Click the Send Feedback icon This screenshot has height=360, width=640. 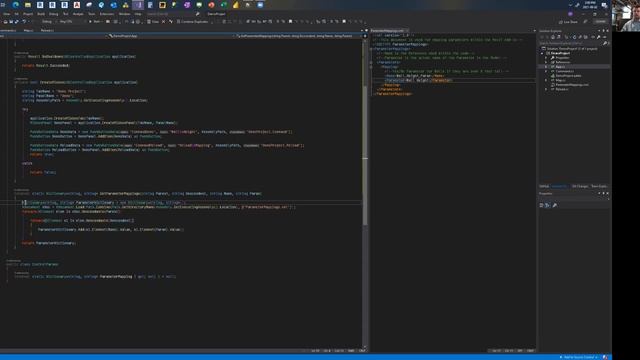point(586,22)
